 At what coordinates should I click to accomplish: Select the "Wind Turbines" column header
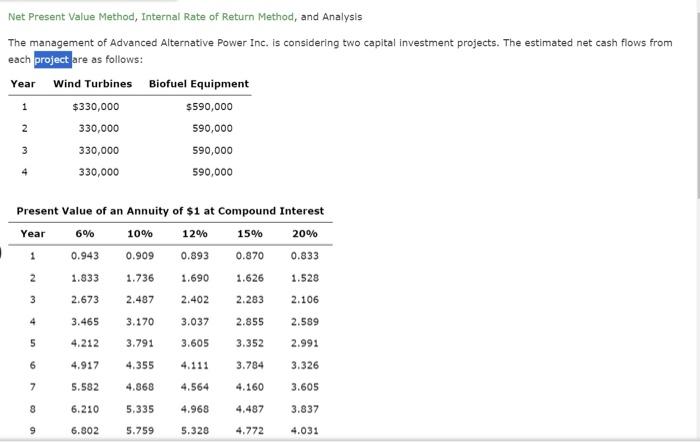(x=92, y=84)
